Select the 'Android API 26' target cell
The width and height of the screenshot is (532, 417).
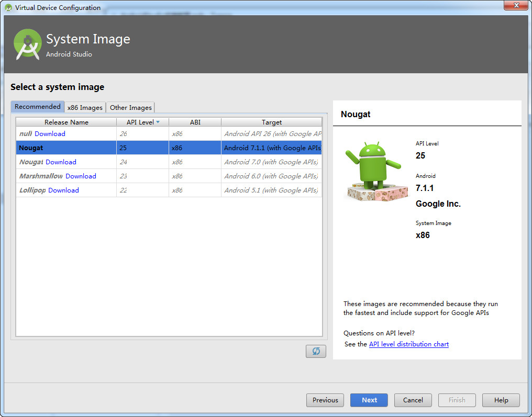[x=271, y=133]
